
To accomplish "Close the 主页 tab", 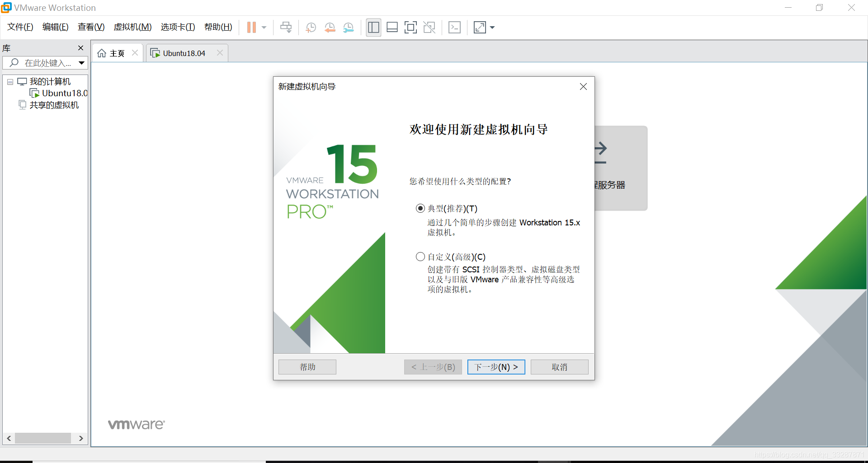I will [135, 53].
